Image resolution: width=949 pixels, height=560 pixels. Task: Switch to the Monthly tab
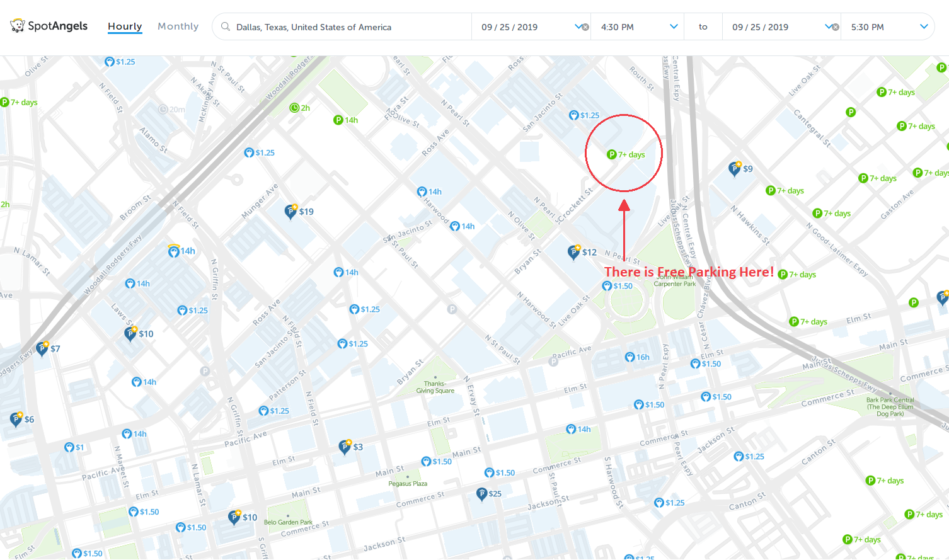coord(178,26)
